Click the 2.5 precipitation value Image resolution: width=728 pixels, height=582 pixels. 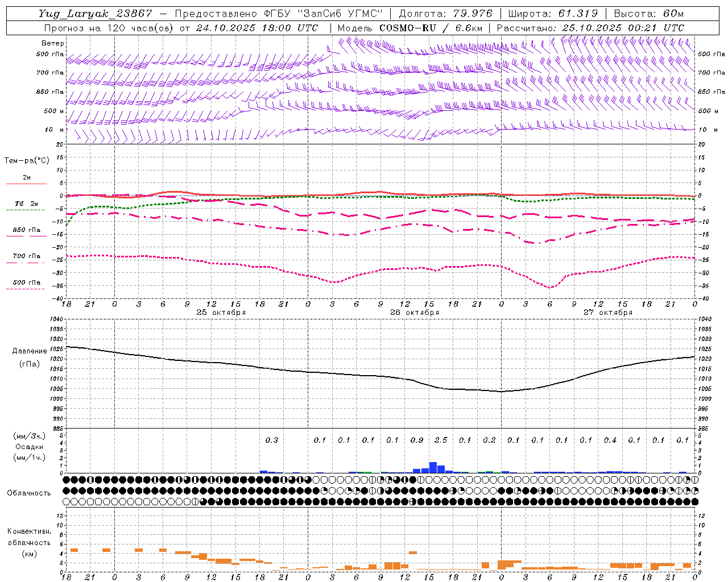441,440
